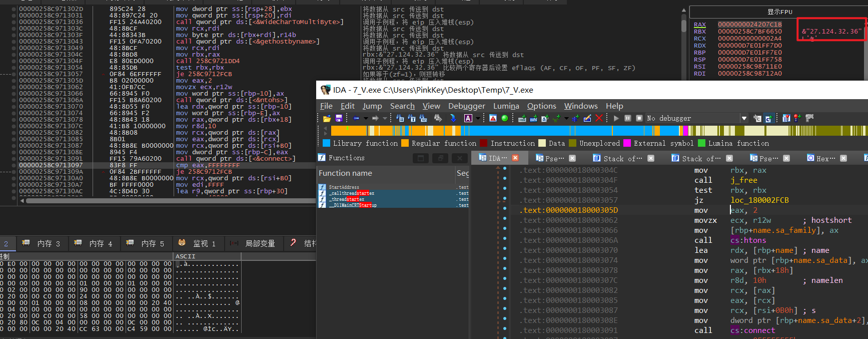Open the Edit menu in IDA
Screen dimensions: 868x339
click(x=348, y=106)
